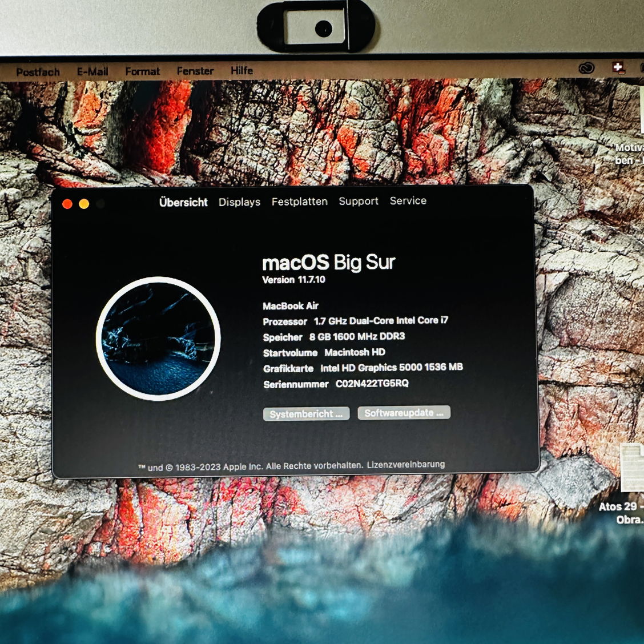The height and width of the screenshot is (644, 644).
Task: Click the Softwareupdate button
Action: click(404, 412)
